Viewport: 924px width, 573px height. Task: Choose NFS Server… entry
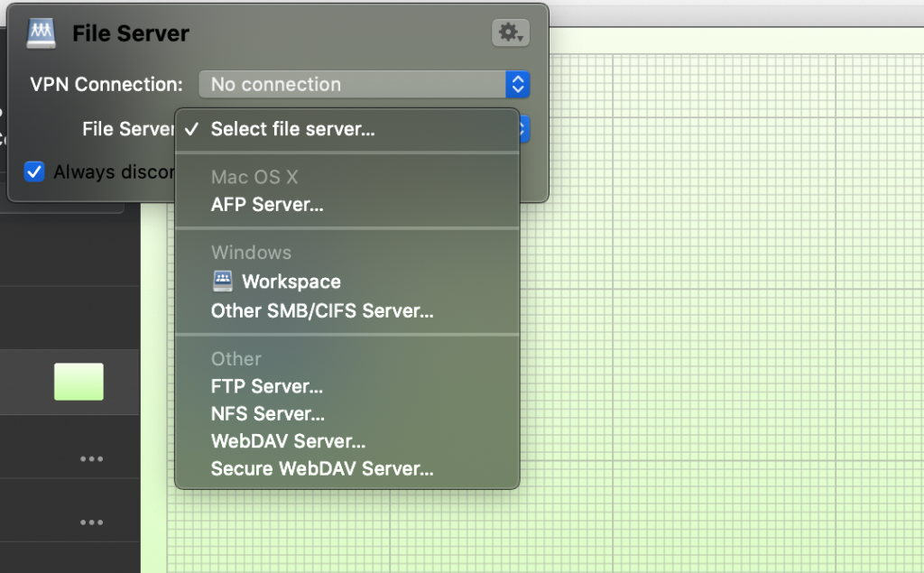coord(347,414)
